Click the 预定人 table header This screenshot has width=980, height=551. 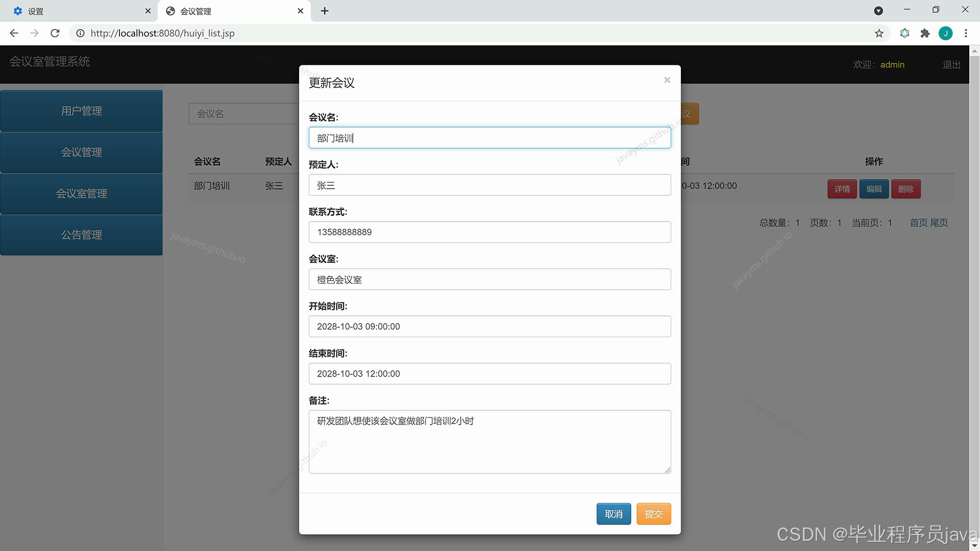(x=278, y=161)
